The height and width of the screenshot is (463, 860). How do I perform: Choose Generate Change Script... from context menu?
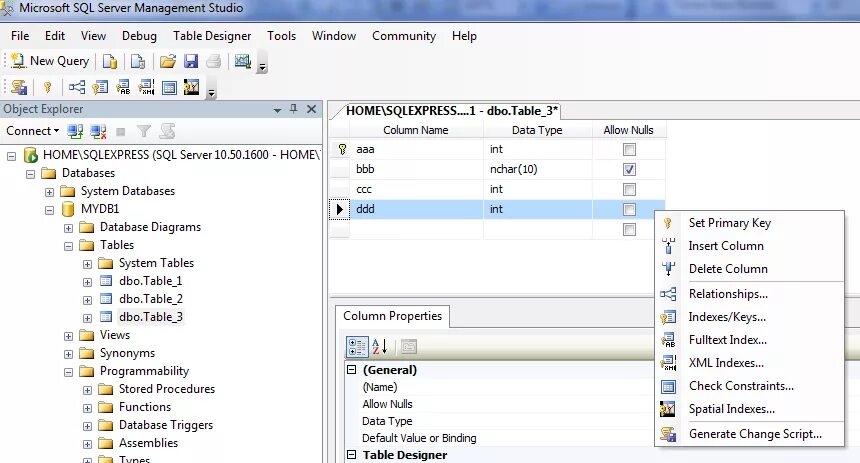(749, 434)
